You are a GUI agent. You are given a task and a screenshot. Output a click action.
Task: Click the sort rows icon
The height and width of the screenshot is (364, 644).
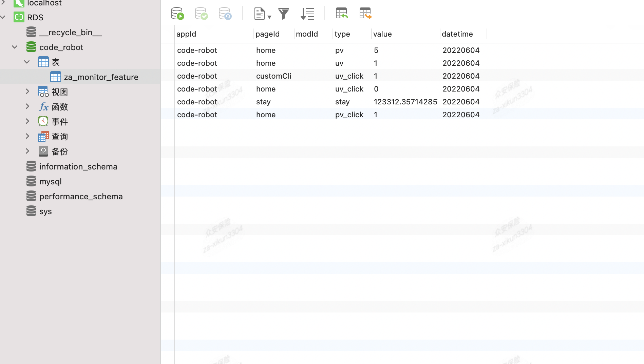(x=308, y=14)
